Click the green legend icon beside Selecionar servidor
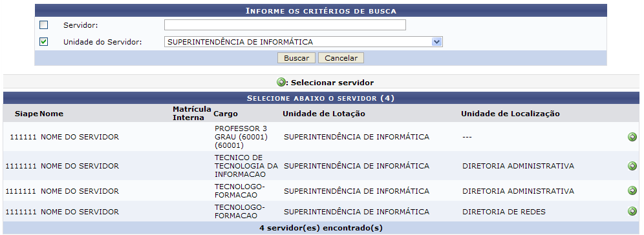The width and height of the screenshot is (644, 235). pyautogui.click(x=281, y=82)
